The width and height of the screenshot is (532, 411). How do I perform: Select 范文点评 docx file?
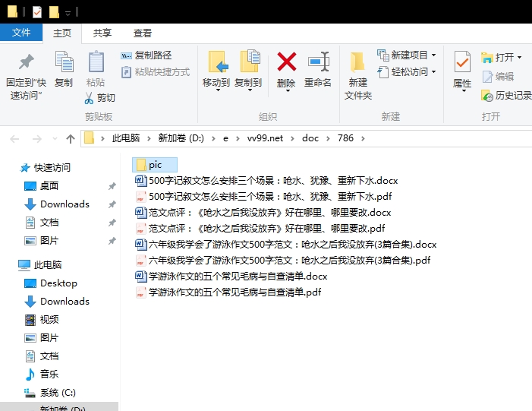coord(263,212)
